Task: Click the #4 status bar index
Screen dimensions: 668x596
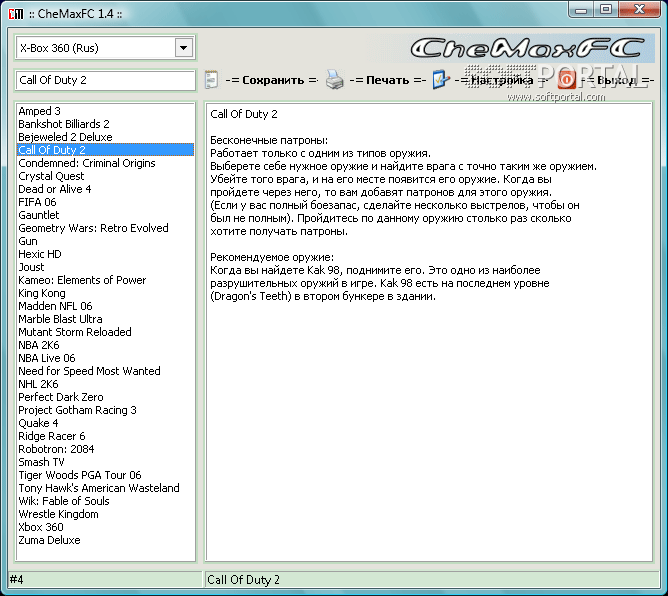Action: (x=17, y=579)
